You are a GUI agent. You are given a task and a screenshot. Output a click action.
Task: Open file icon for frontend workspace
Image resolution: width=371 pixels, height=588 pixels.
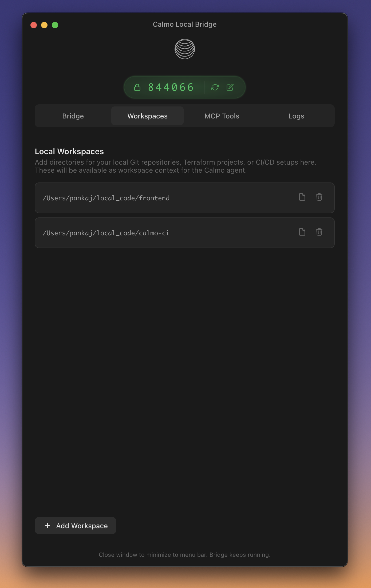coord(302,197)
